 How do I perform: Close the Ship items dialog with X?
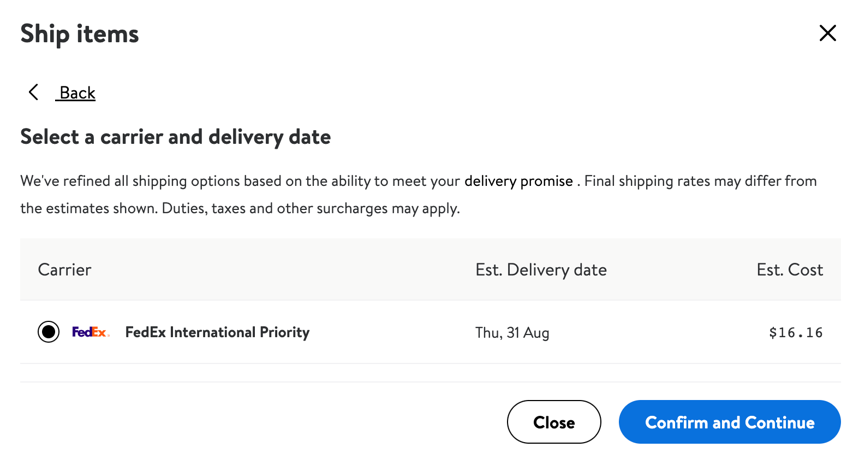[x=828, y=33]
